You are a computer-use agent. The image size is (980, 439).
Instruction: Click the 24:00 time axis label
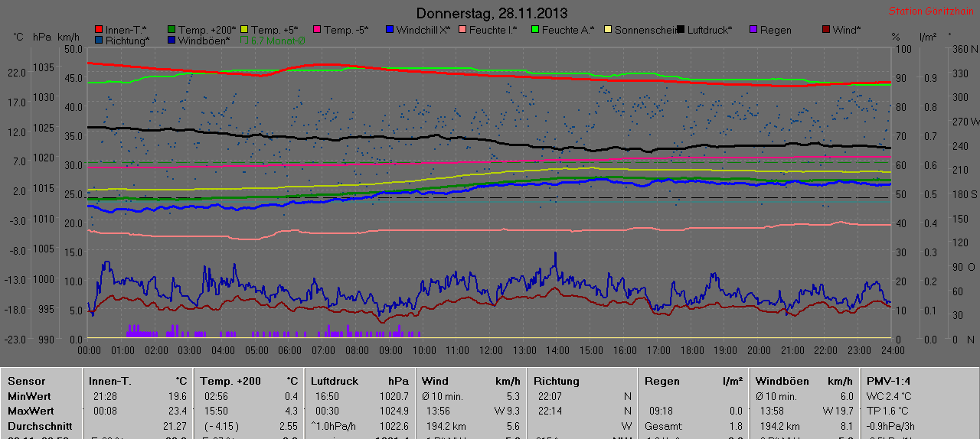(893, 350)
